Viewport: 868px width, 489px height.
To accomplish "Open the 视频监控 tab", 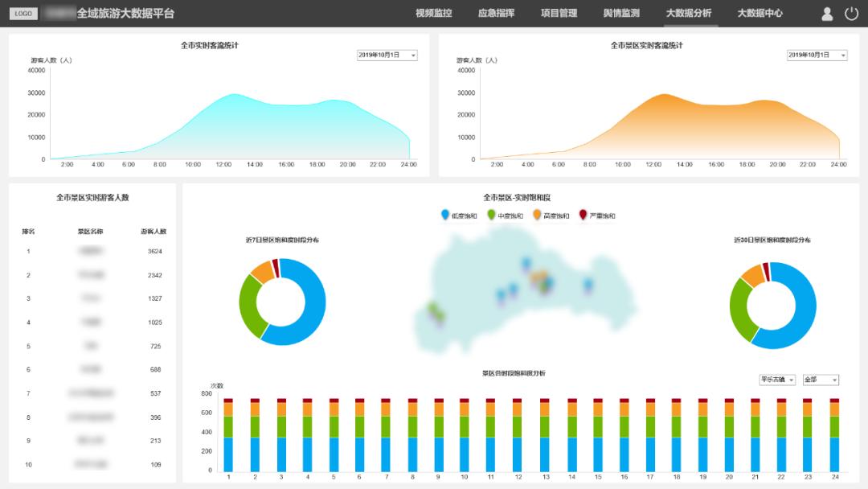I will point(434,14).
